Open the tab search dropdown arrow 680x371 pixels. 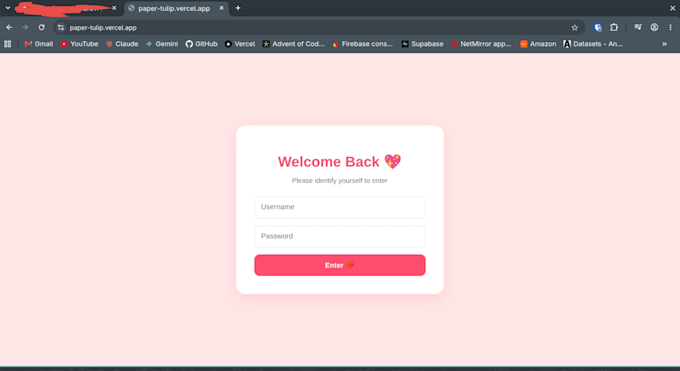click(7, 8)
